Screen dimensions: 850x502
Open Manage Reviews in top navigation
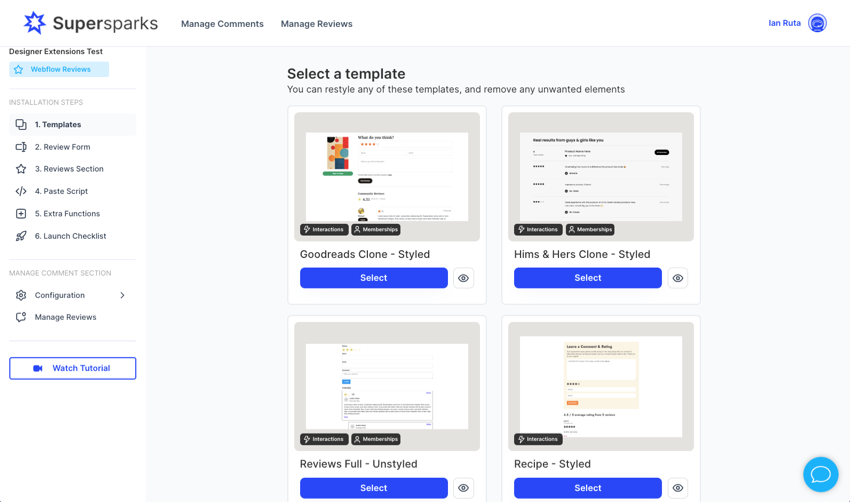click(317, 24)
